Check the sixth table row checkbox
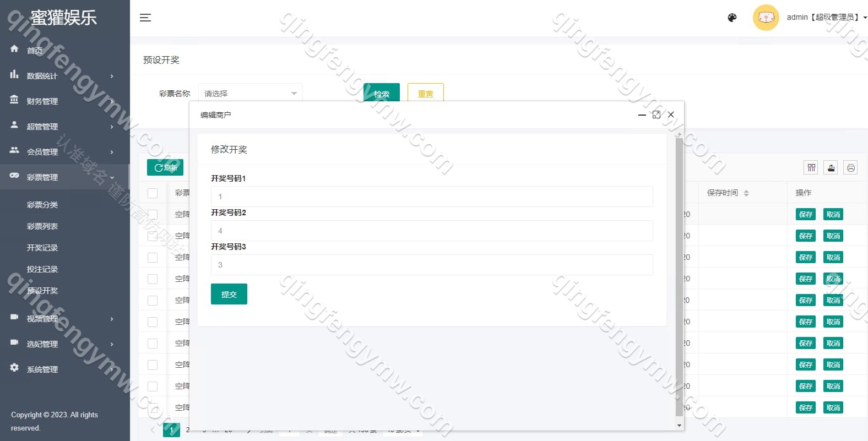Viewport: 868px width, 441px height. click(153, 322)
